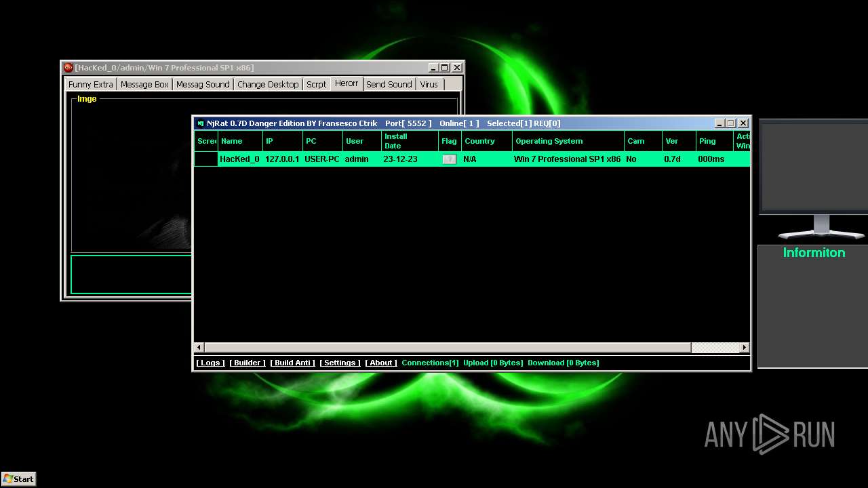The height and width of the screenshot is (488, 868).
Task: Click the horizontal scrollbar left arrow
Action: click(x=199, y=348)
